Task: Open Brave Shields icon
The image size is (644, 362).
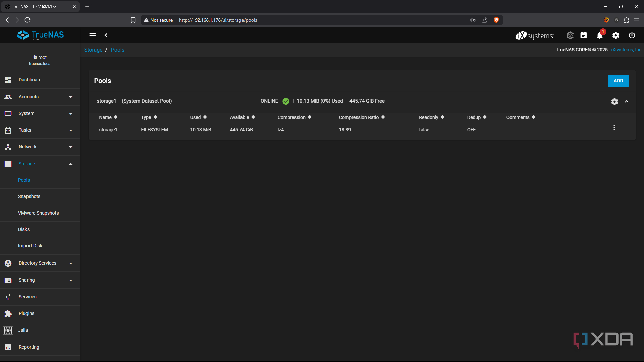Action: pyautogui.click(x=496, y=20)
